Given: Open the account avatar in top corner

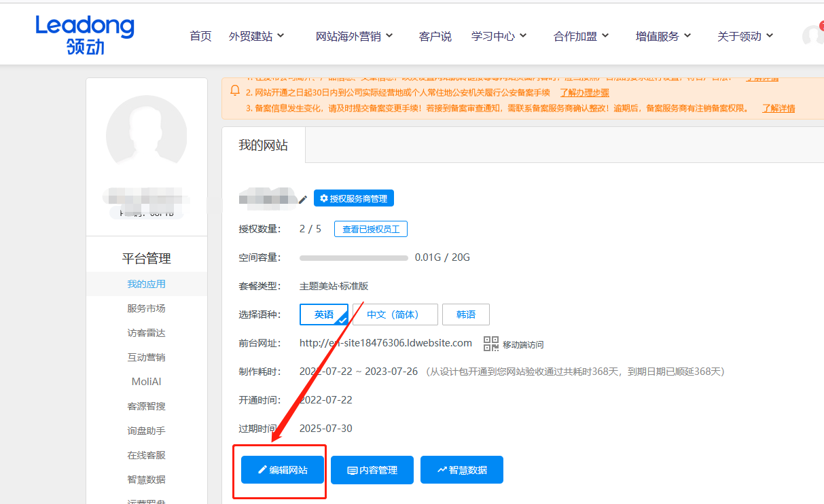Looking at the screenshot, I should click(812, 36).
